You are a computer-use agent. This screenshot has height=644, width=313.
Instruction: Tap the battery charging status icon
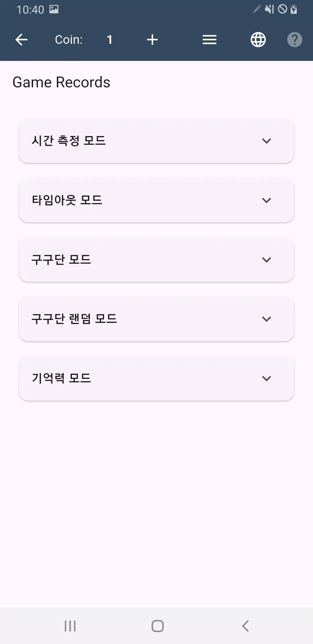click(x=294, y=9)
